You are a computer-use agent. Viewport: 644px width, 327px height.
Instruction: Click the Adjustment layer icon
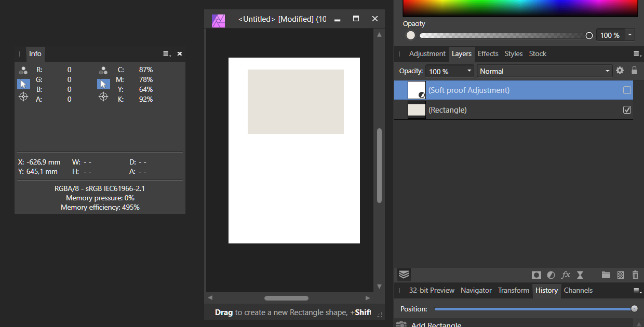(551, 275)
